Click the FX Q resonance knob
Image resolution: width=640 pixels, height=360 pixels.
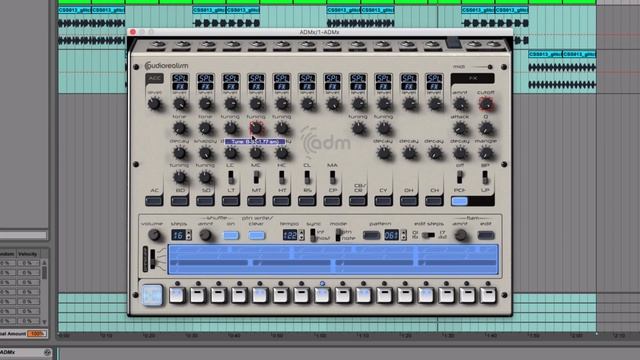(x=486, y=129)
